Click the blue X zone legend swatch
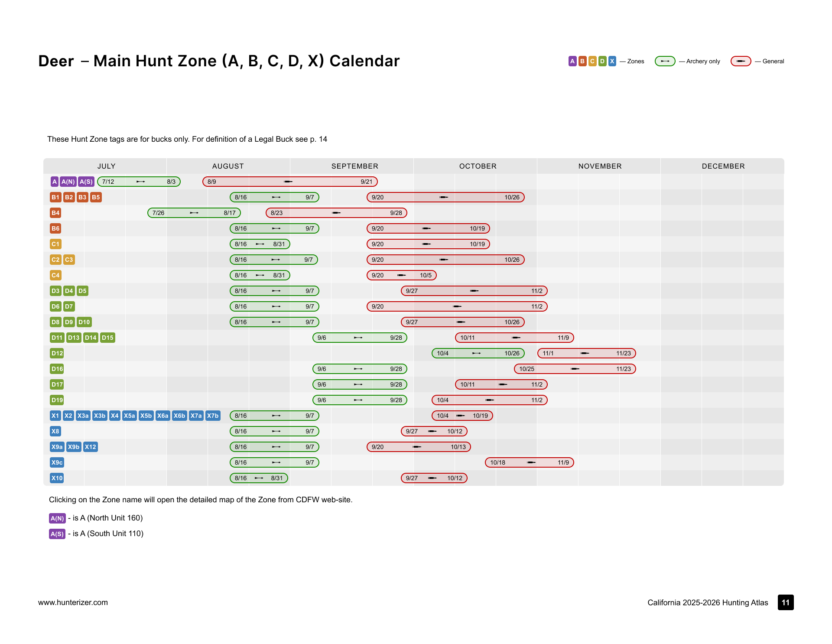 tap(612, 61)
